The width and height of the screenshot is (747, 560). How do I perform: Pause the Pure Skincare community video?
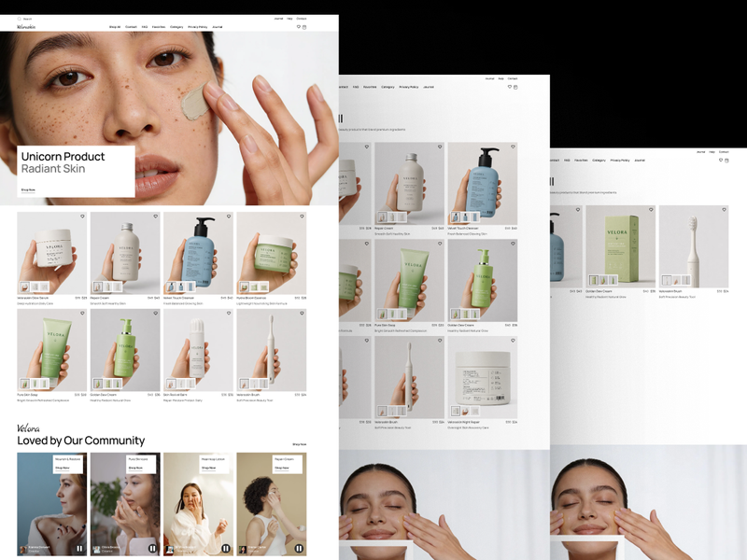coord(152,549)
